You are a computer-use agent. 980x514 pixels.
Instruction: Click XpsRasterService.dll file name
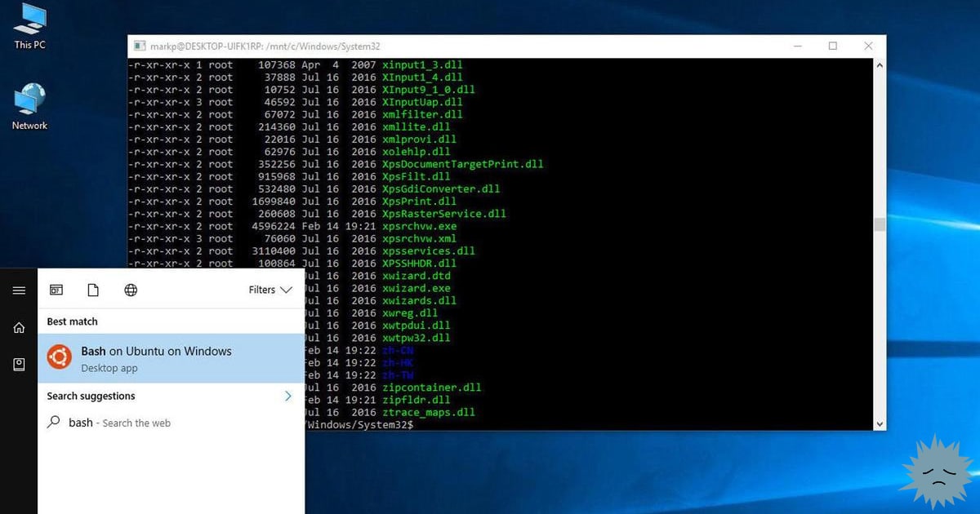[444, 214]
